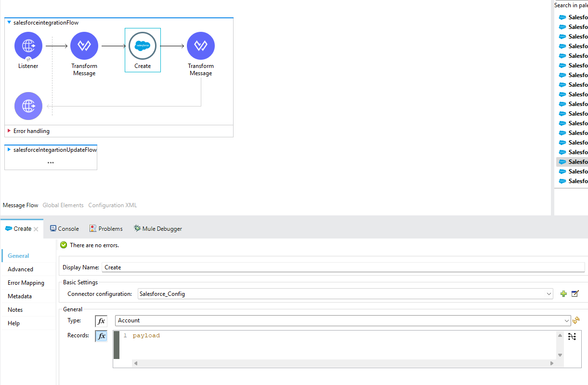Open the Console tab
Image resolution: width=588 pixels, height=385 pixels.
65,229
